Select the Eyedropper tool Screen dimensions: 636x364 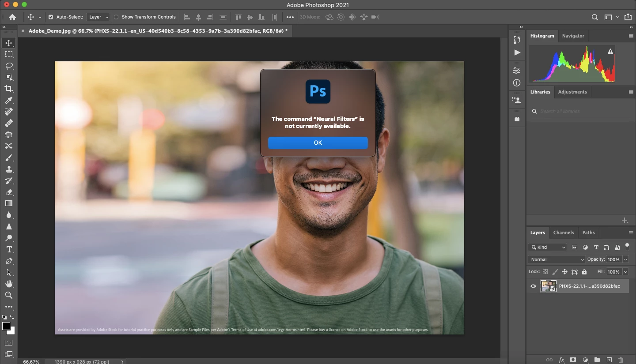9,100
